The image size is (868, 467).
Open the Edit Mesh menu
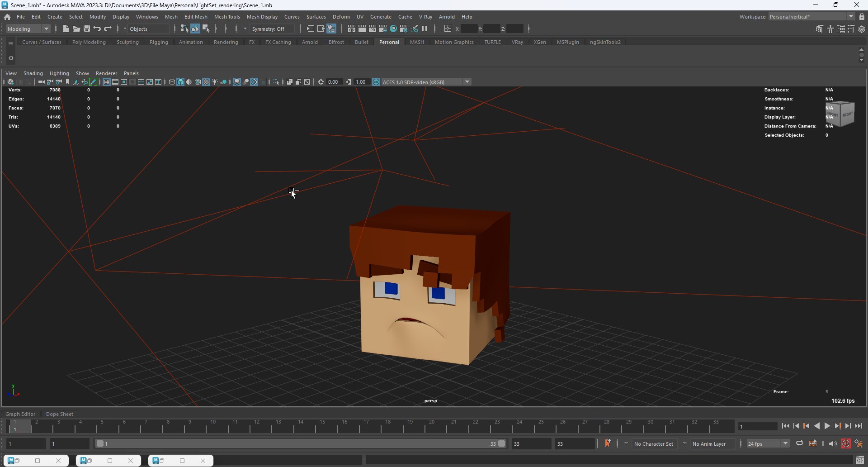pos(196,17)
